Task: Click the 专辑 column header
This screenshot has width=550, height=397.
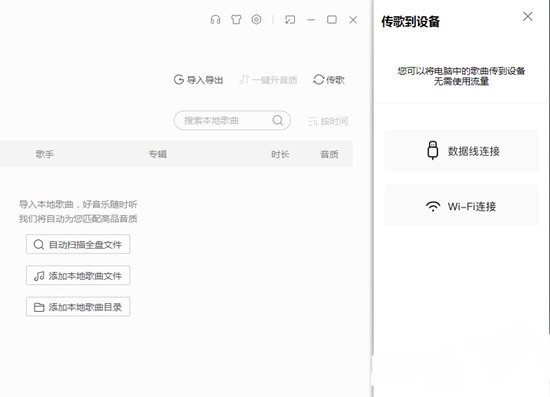Action: (157, 154)
